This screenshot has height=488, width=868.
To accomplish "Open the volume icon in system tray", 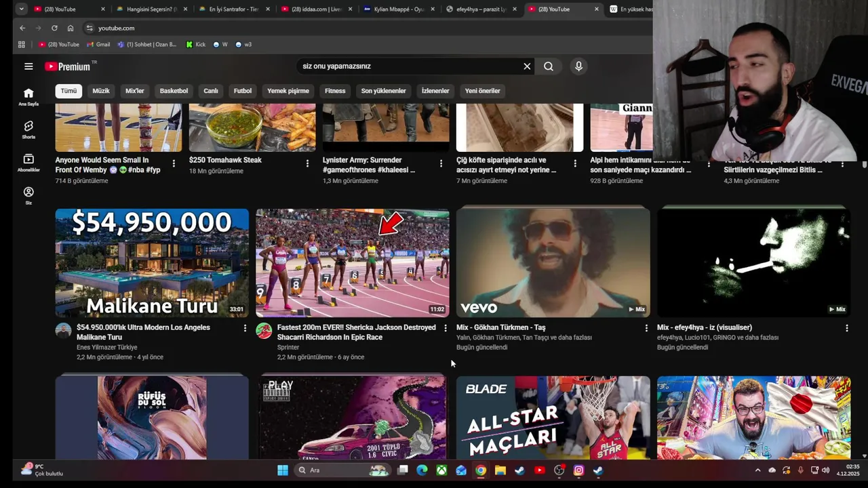I will point(825,470).
